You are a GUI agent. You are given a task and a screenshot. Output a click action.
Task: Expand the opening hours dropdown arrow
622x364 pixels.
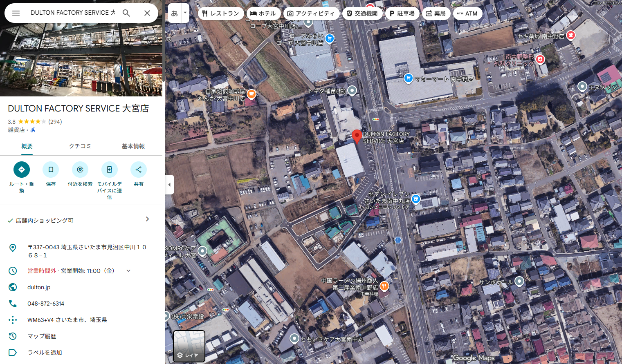128,271
